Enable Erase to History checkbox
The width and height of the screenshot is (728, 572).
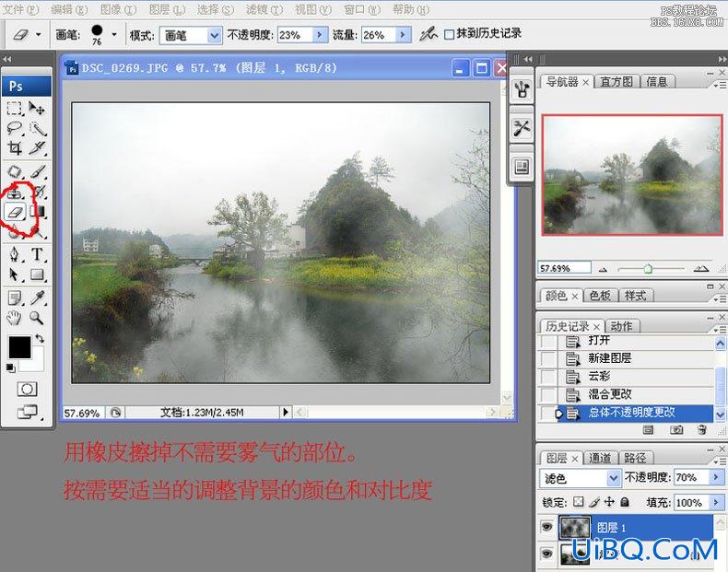[449, 34]
